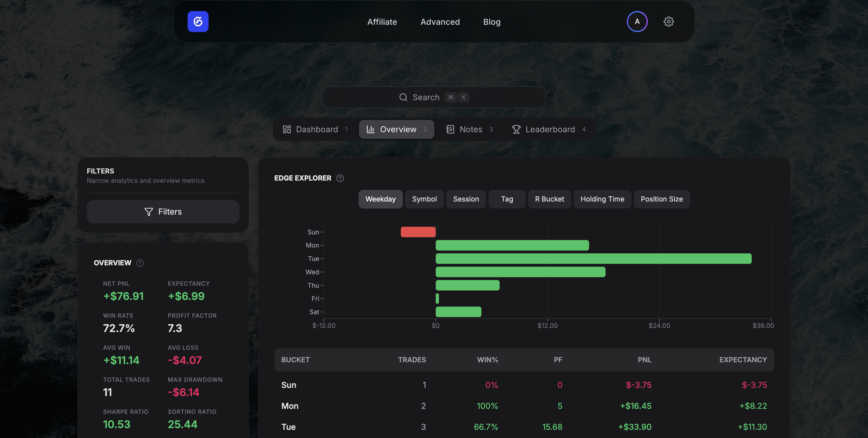This screenshot has width=868, height=438.
Task: Enable the Session grouping option
Action: click(466, 199)
